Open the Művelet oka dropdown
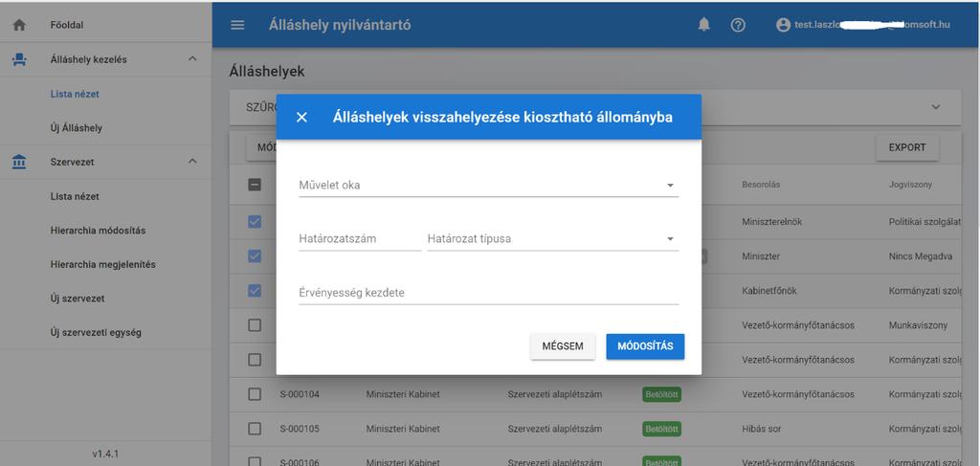 tap(488, 186)
